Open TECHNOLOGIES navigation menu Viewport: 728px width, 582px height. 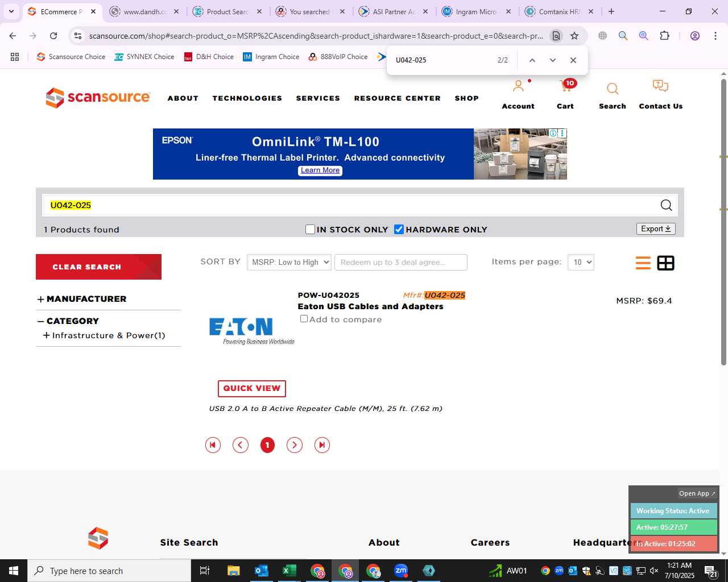click(247, 98)
